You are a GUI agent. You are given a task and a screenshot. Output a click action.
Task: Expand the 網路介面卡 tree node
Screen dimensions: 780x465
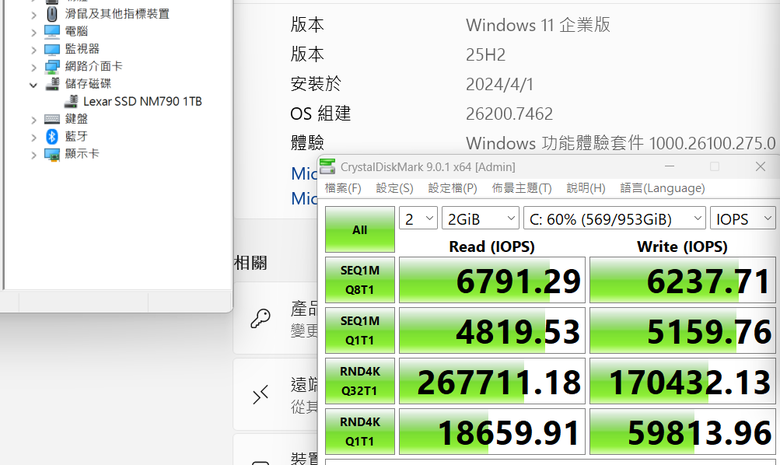(33, 67)
